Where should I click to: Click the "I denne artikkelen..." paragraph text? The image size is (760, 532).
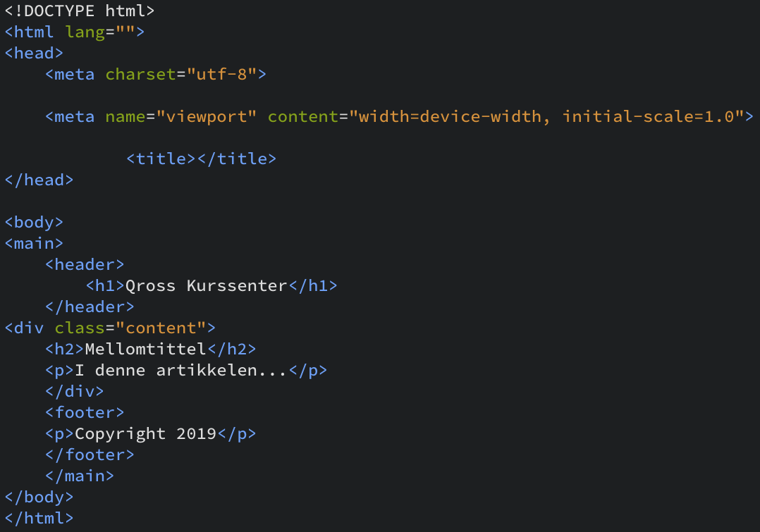(x=181, y=370)
